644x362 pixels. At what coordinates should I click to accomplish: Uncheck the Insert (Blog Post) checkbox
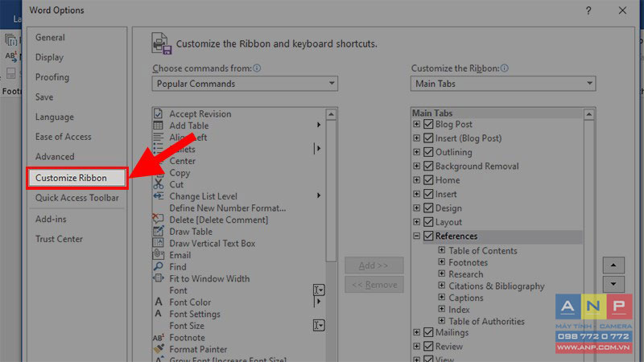tap(428, 138)
